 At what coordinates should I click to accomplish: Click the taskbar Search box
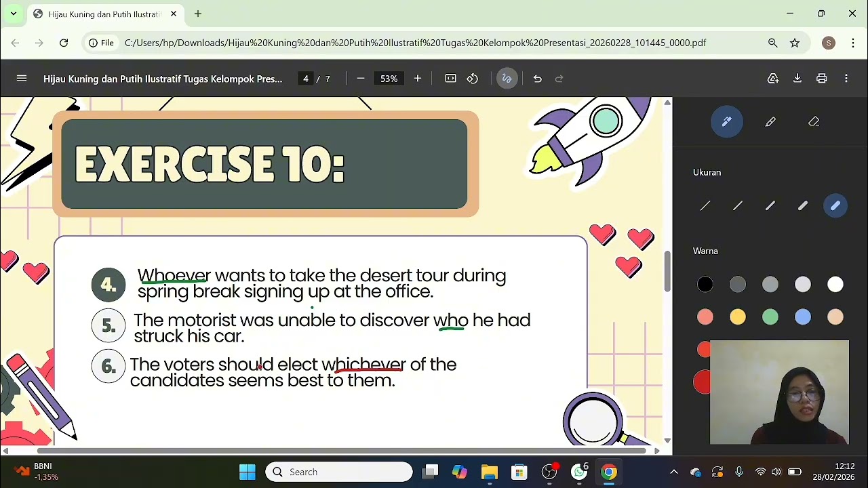coord(339,472)
